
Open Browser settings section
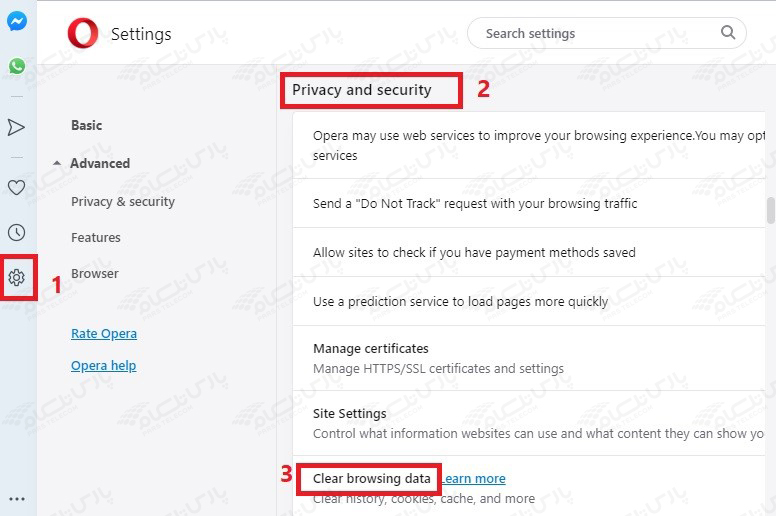tap(95, 273)
